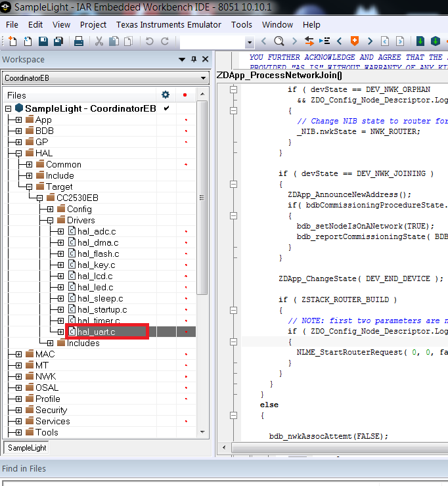Jump to the next bookmark
This screenshot has width=448, height=486.
[x=370, y=41]
